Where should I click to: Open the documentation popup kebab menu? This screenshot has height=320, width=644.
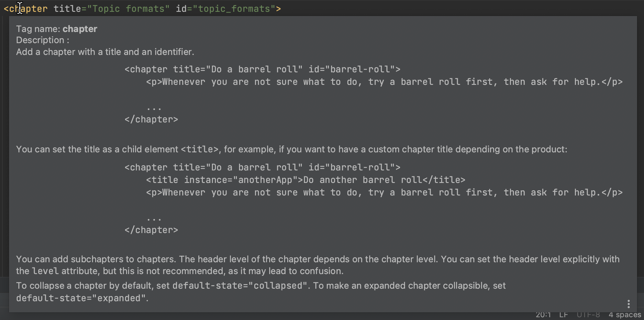point(629,303)
